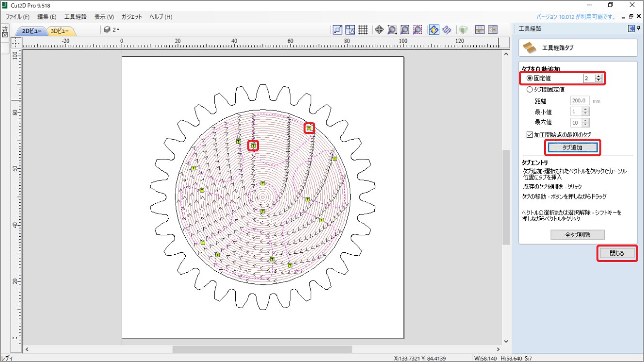Increase the fixed tab count stepper
Screen dimensions: 644x362
[598, 76]
